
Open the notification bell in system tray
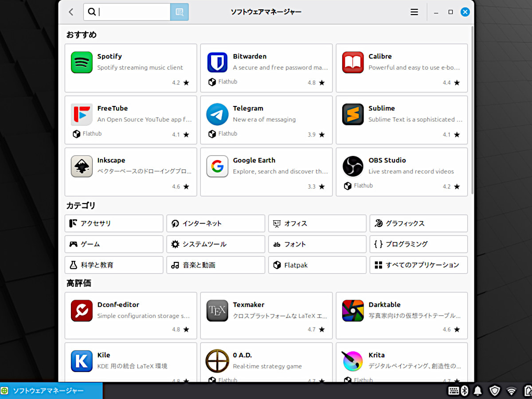[478, 391]
